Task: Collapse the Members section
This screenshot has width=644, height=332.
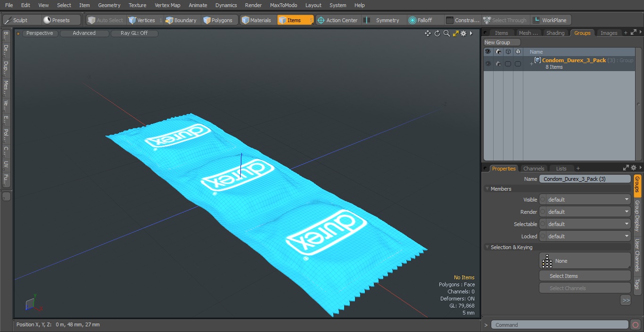Action: [x=487, y=189]
